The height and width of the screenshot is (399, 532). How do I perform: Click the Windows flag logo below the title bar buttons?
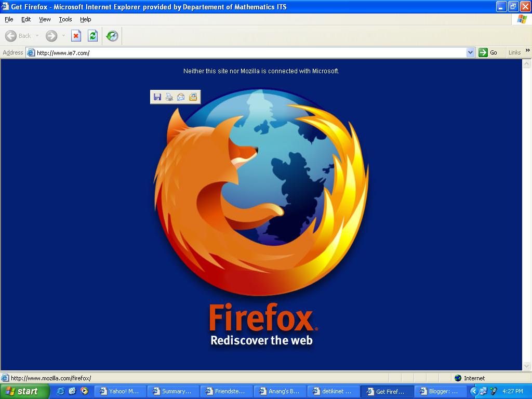522,19
